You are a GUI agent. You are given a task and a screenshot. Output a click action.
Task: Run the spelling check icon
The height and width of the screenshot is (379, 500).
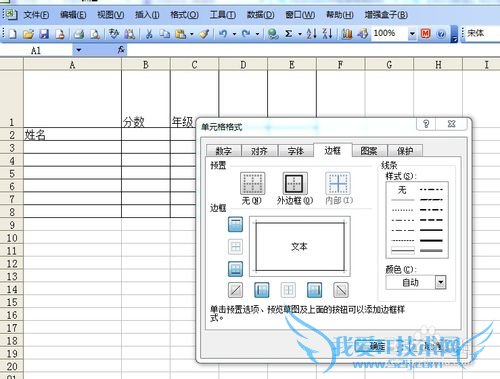(x=114, y=34)
